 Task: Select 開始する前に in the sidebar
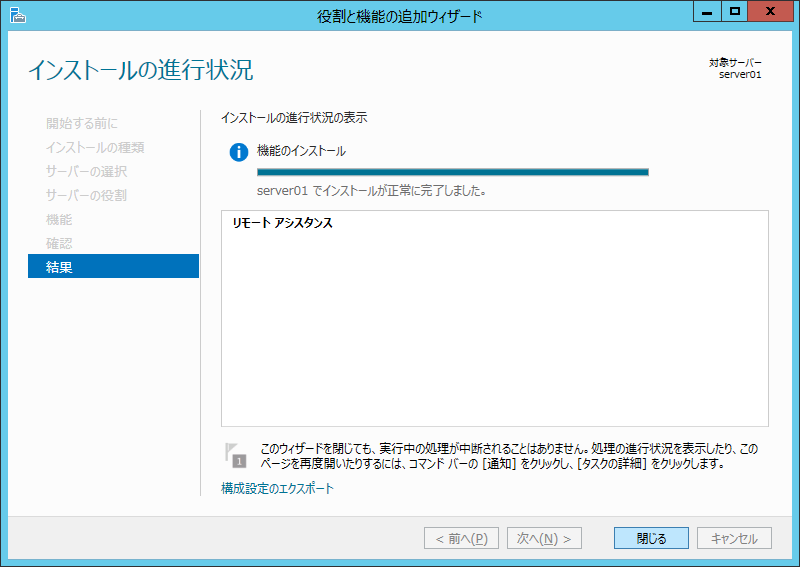click(x=81, y=123)
